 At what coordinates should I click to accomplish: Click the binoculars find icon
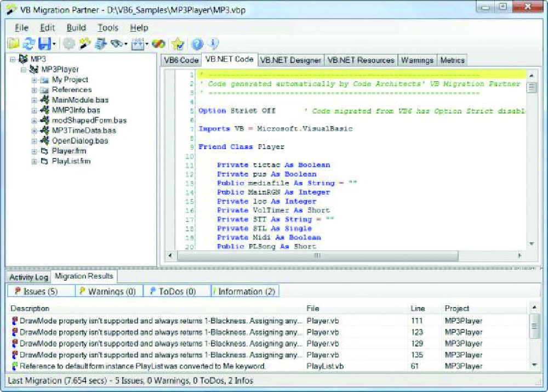pyautogui.click(x=116, y=44)
